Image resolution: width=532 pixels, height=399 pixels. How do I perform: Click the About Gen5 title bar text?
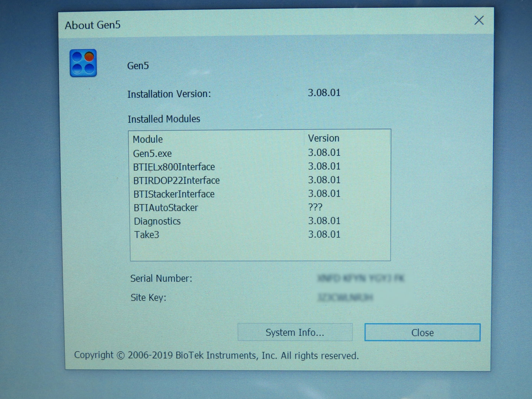93,25
